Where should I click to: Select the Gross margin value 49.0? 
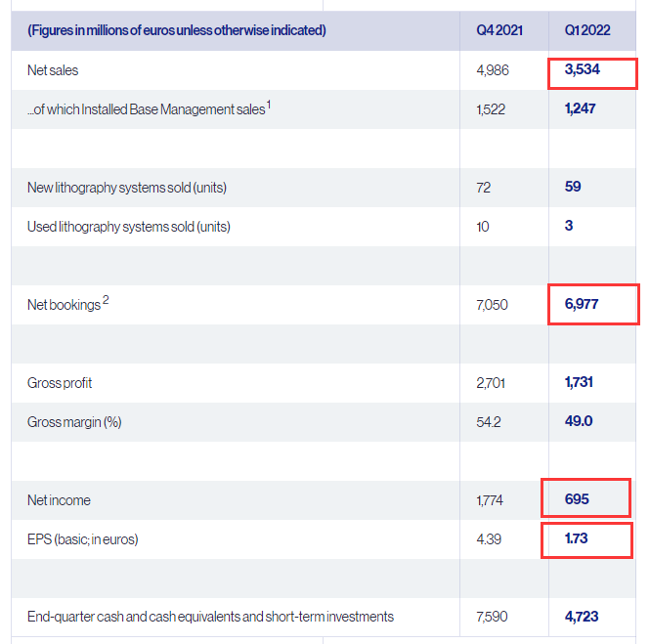pos(578,421)
